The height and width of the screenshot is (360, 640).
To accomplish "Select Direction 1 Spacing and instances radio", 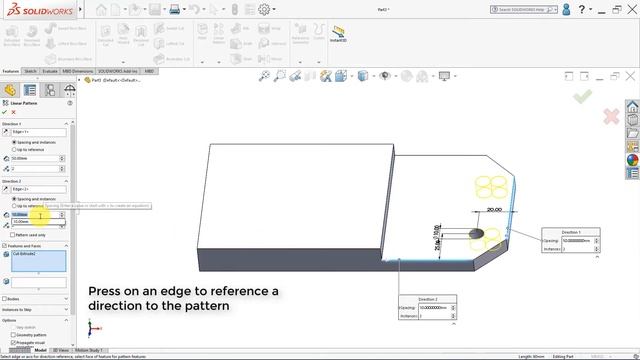I will [14, 142].
